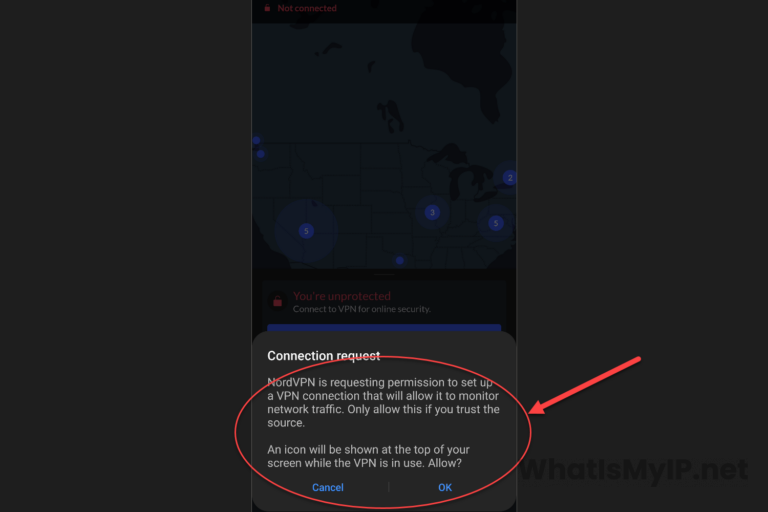Tap OK to allow the VPN connection
The image size is (768, 512).
(445, 488)
